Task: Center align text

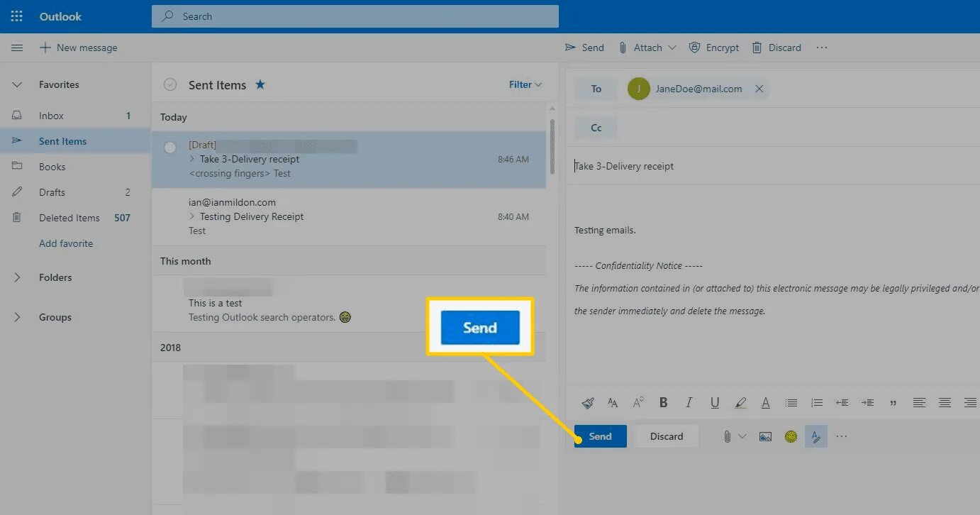Action: click(x=945, y=403)
